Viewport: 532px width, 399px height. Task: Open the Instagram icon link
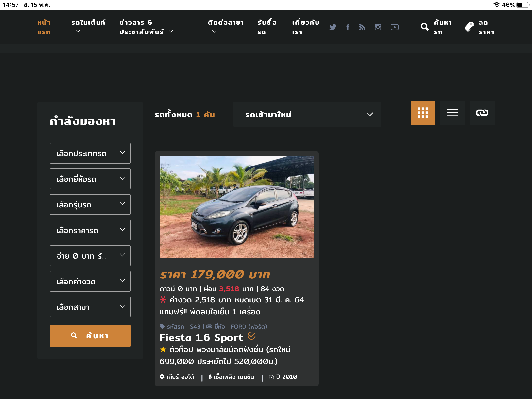click(x=378, y=27)
